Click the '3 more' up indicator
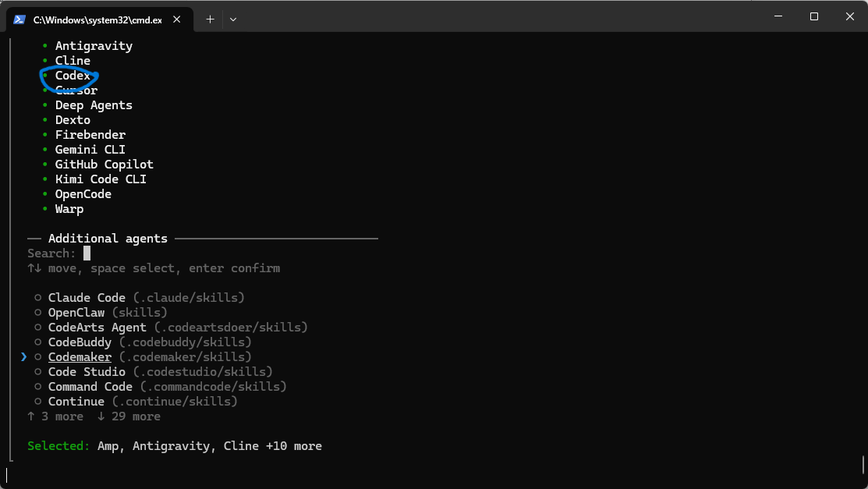This screenshot has width=868, height=489. pos(55,416)
